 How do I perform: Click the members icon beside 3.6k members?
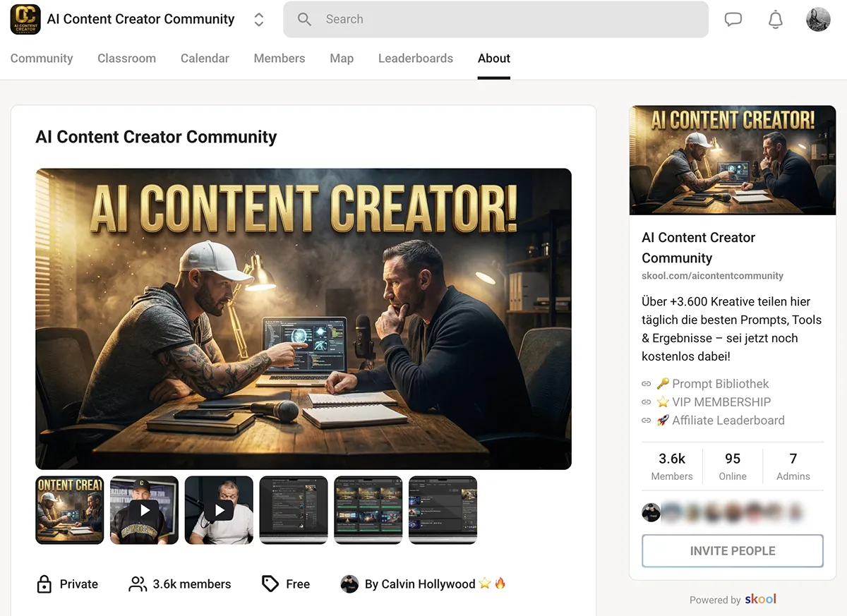[138, 584]
